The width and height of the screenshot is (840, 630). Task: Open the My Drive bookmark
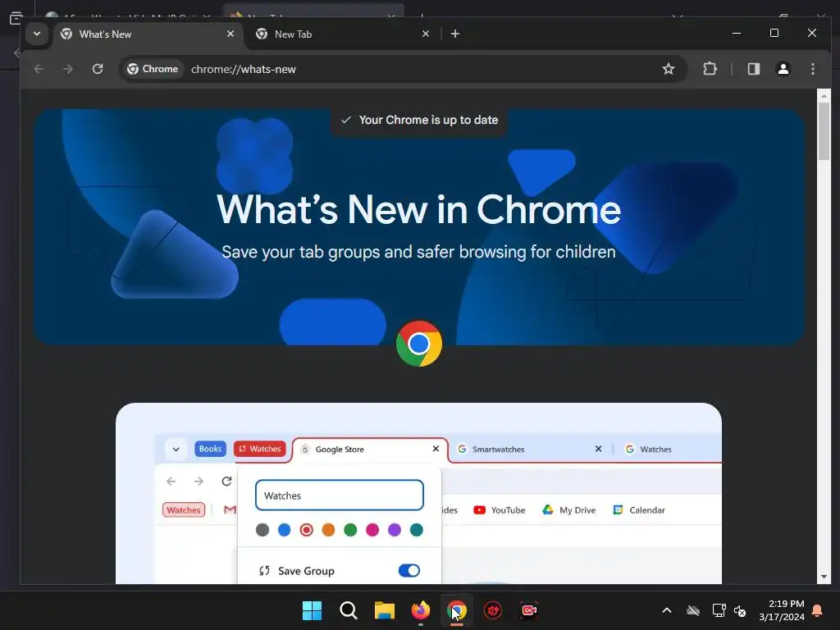click(x=569, y=510)
